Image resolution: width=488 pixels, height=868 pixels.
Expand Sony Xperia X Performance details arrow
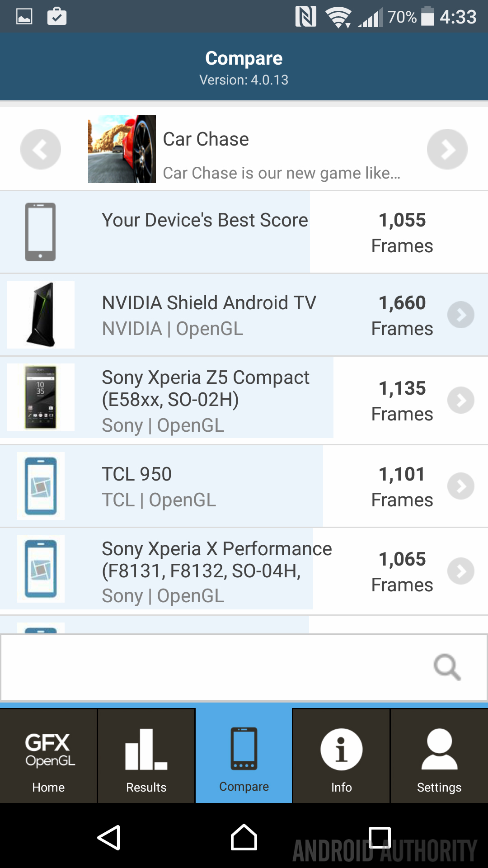[460, 571]
